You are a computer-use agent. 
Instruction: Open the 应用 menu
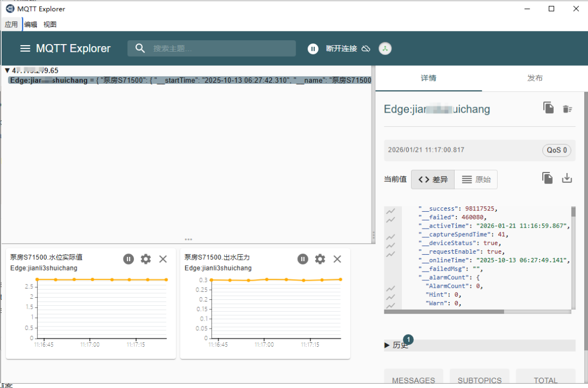point(11,24)
